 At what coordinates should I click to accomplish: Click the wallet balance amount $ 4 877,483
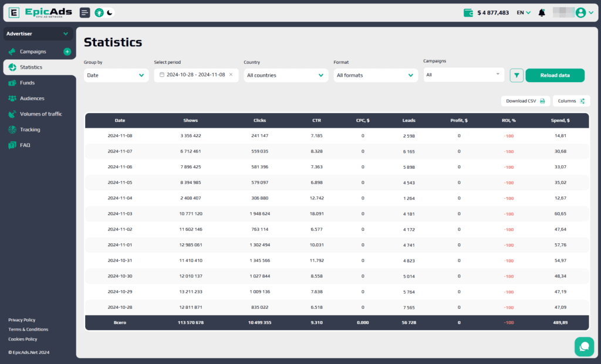pyautogui.click(x=493, y=13)
